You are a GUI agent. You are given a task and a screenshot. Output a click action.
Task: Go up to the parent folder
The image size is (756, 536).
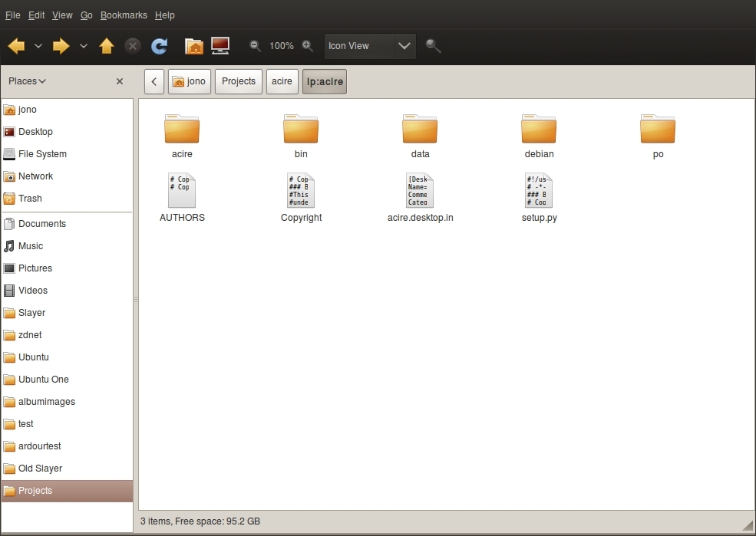pyautogui.click(x=107, y=46)
